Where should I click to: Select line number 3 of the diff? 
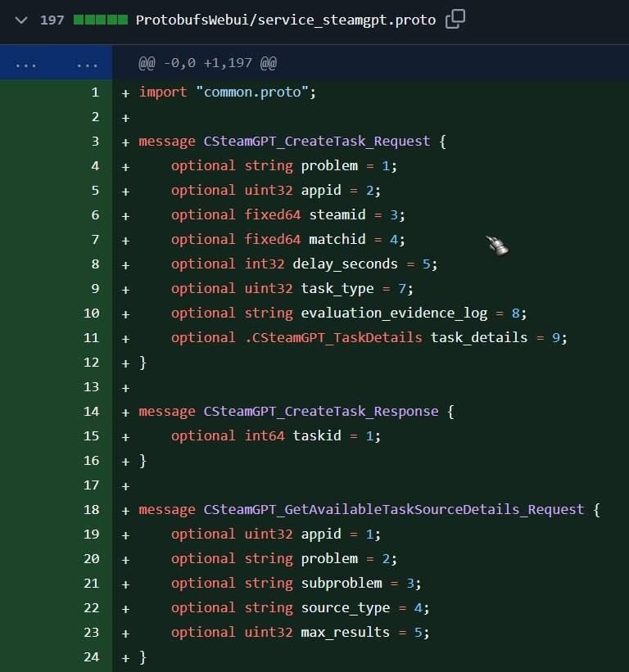pos(95,142)
